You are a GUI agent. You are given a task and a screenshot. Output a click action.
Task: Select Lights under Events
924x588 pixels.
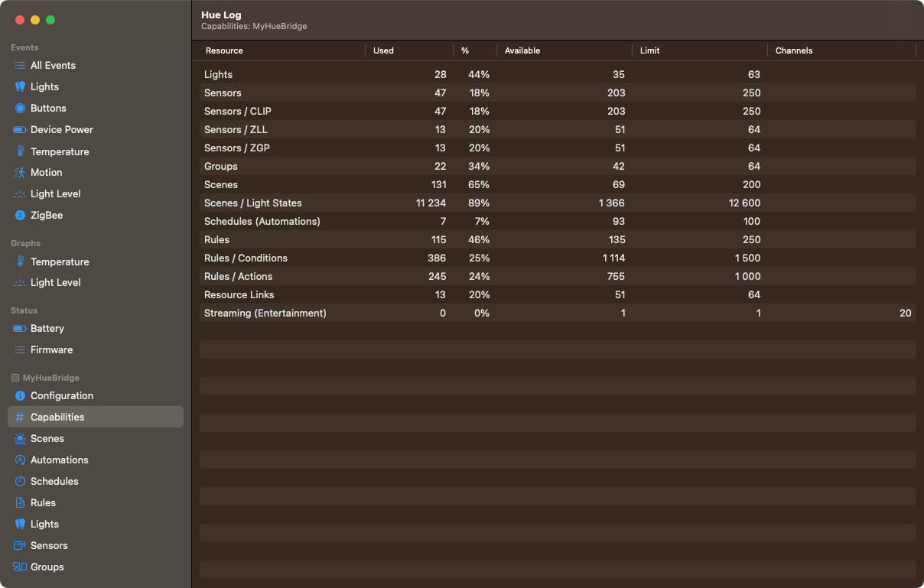point(46,86)
